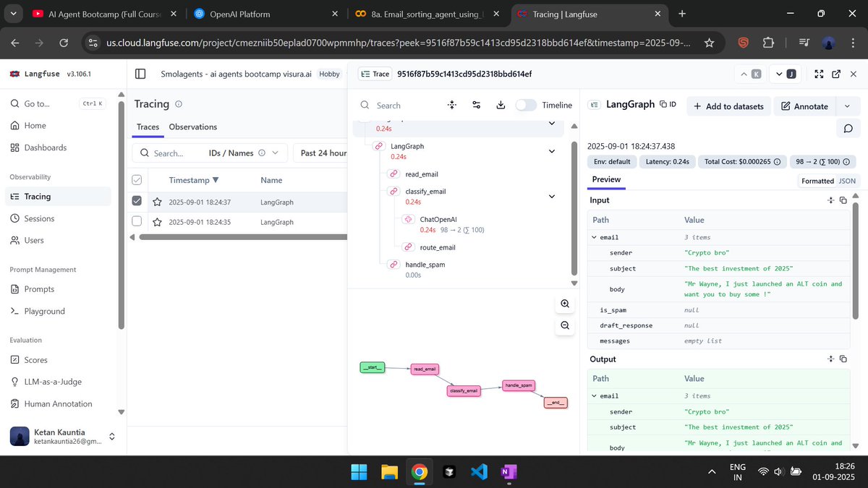Collapse the LangGraph tree node chevron
Screen dimensions: 868x488
[552, 151]
